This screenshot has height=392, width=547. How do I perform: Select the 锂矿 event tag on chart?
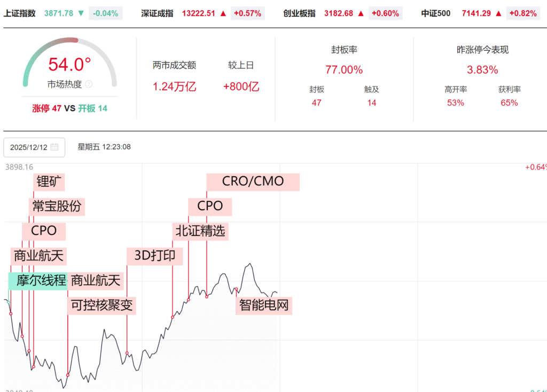pos(50,182)
